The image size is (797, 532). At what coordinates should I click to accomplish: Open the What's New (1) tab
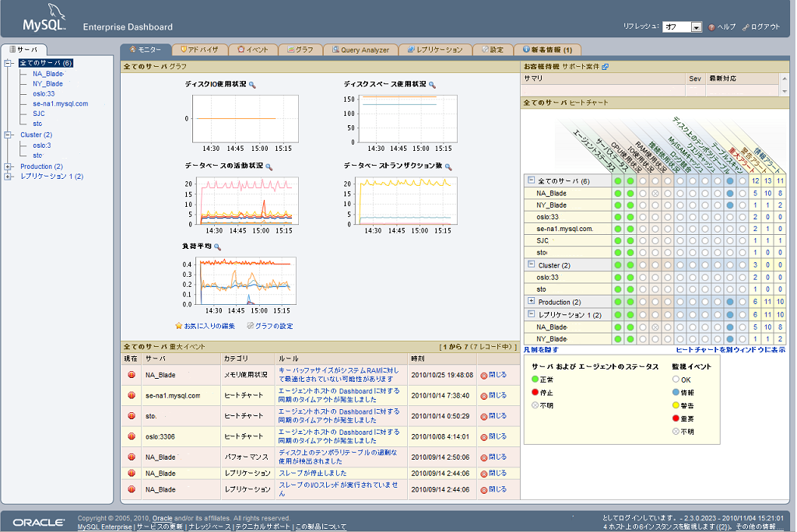tap(547, 50)
